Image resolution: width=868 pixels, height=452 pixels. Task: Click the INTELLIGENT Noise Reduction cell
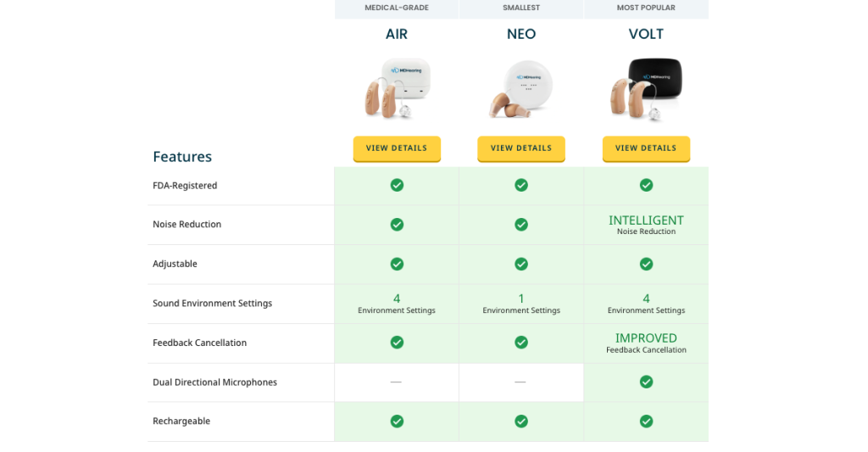pyautogui.click(x=646, y=225)
